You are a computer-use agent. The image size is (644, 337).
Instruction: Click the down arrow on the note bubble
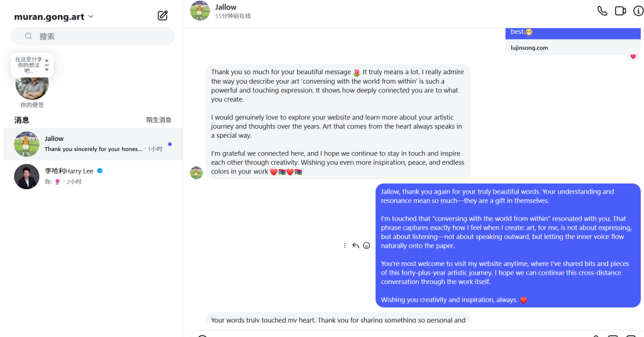click(x=47, y=69)
